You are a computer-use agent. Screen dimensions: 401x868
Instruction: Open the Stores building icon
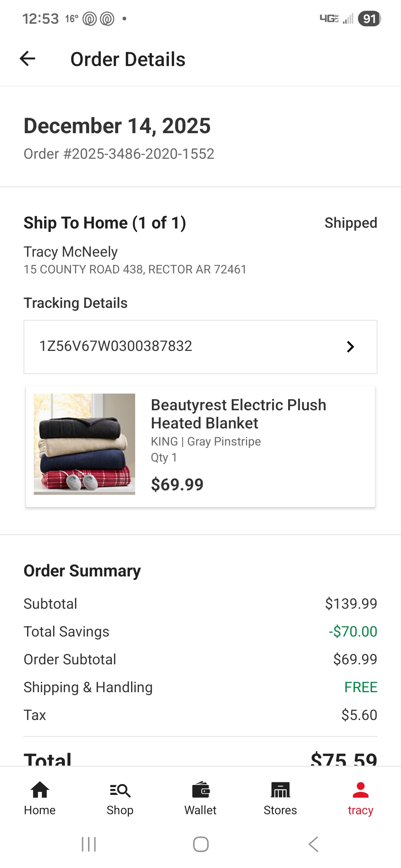pos(280,789)
